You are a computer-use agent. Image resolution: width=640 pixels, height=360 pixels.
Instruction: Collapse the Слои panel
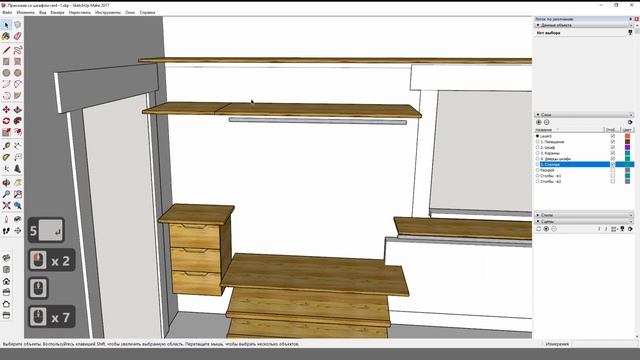pyautogui.click(x=538, y=115)
